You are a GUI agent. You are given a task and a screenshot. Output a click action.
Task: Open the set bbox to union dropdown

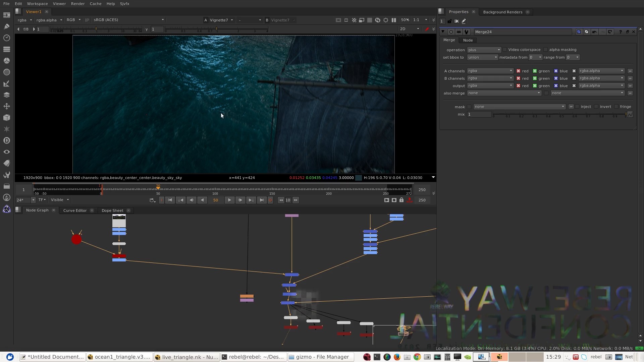[482, 57]
